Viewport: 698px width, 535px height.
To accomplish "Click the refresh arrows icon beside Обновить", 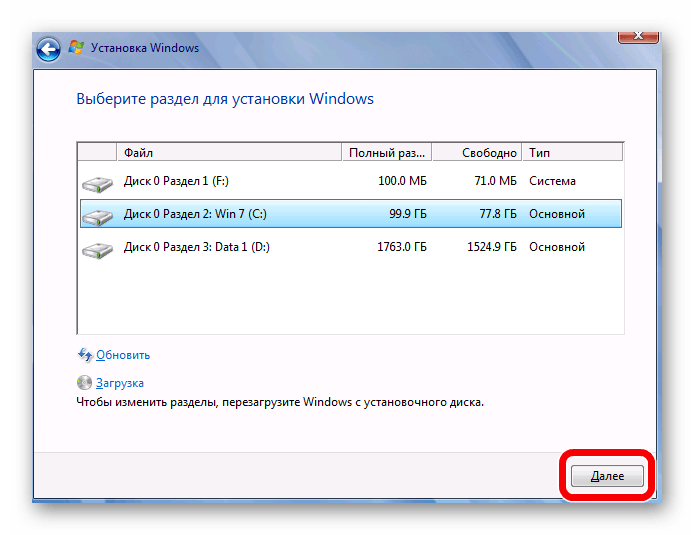I will 85,355.
